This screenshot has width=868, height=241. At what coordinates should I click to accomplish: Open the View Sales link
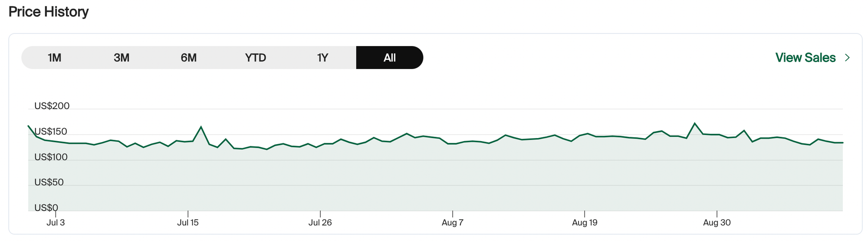point(805,58)
